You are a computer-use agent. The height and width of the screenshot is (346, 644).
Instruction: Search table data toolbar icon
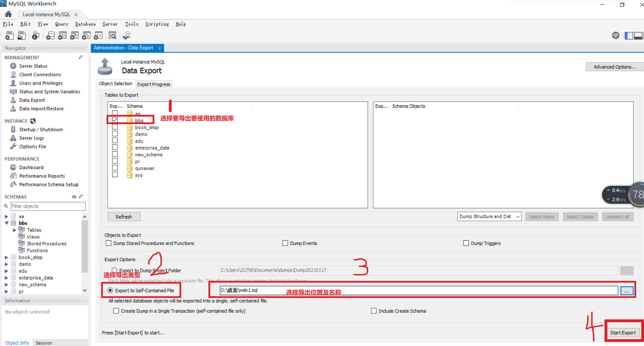(x=112, y=35)
